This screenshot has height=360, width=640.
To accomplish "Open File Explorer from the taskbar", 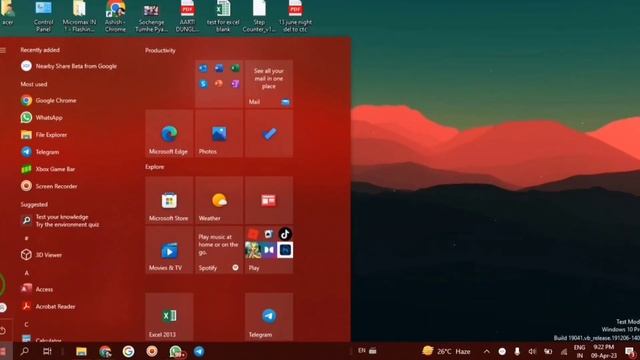I will click(x=81, y=351).
